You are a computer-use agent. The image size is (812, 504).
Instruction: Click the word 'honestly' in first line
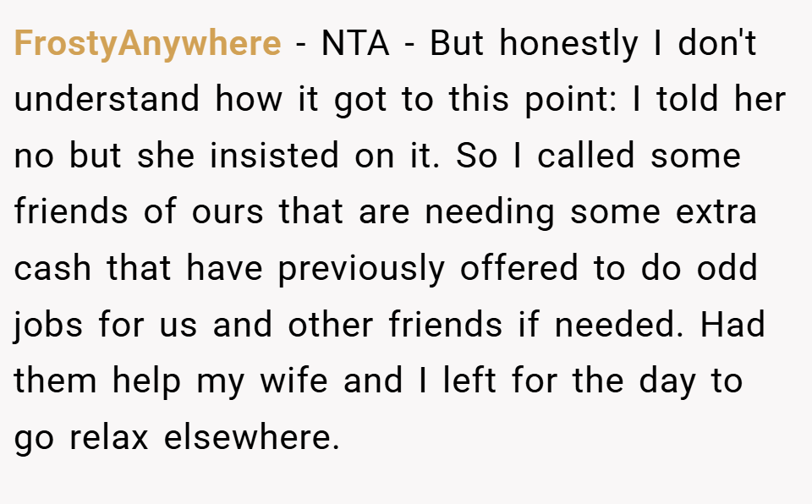point(568,43)
